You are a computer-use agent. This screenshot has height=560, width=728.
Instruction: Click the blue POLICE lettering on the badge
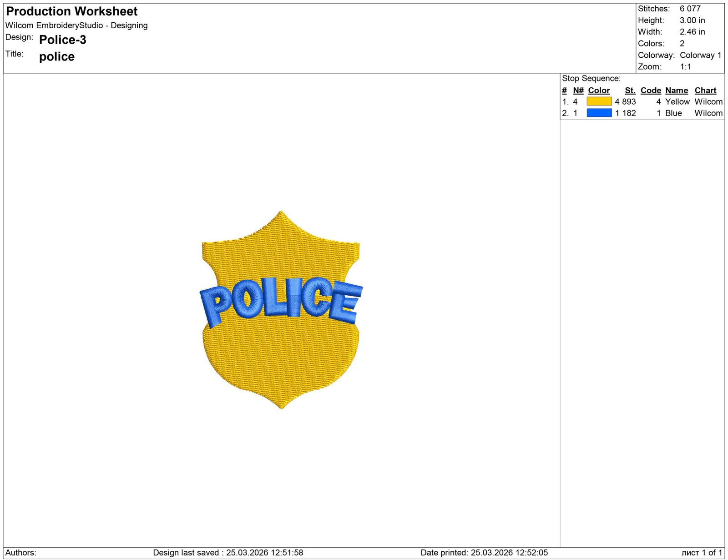[x=281, y=299]
